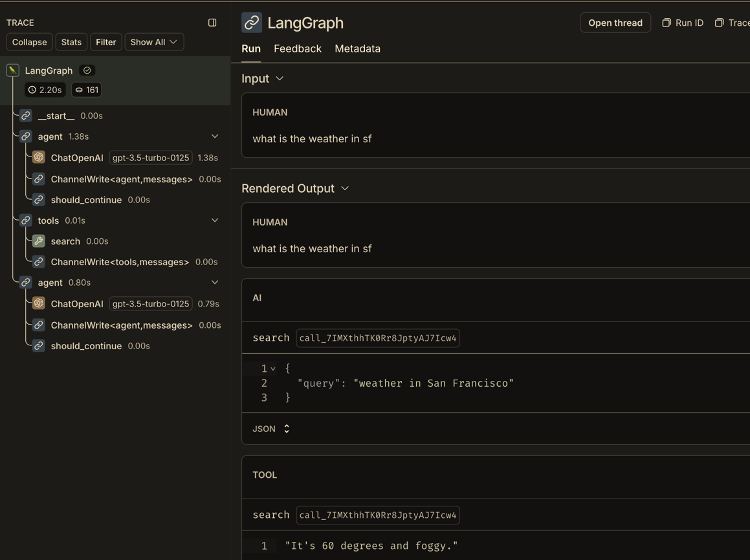Click the last should_continue link icon

[39, 345]
